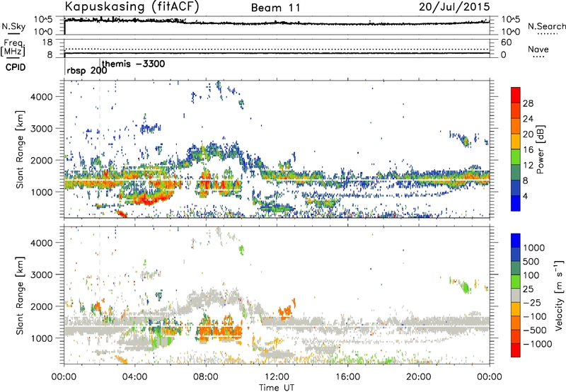Image resolution: width=566 pixels, height=392 pixels.
Task: Click the 'Freq. [MHz]' axis label
Action: 13,47
